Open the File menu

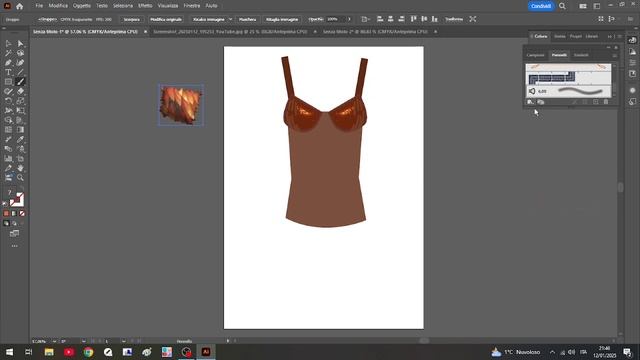(x=39, y=6)
